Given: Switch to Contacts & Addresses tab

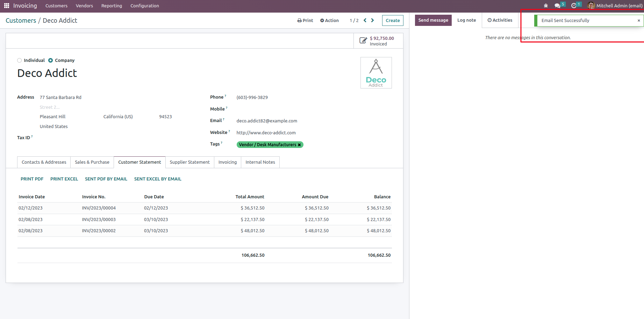Looking at the screenshot, I should coord(44,162).
